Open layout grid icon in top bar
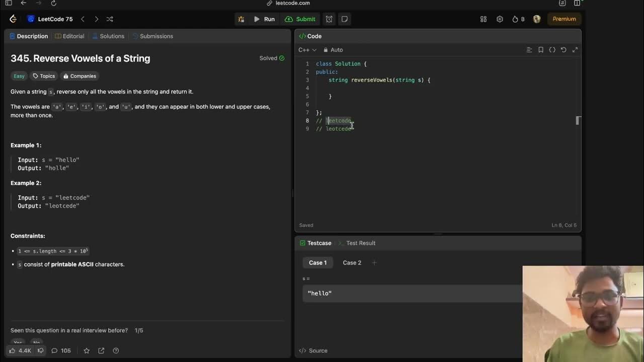Viewport: 644px width, 362px height. tap(484, 19)
